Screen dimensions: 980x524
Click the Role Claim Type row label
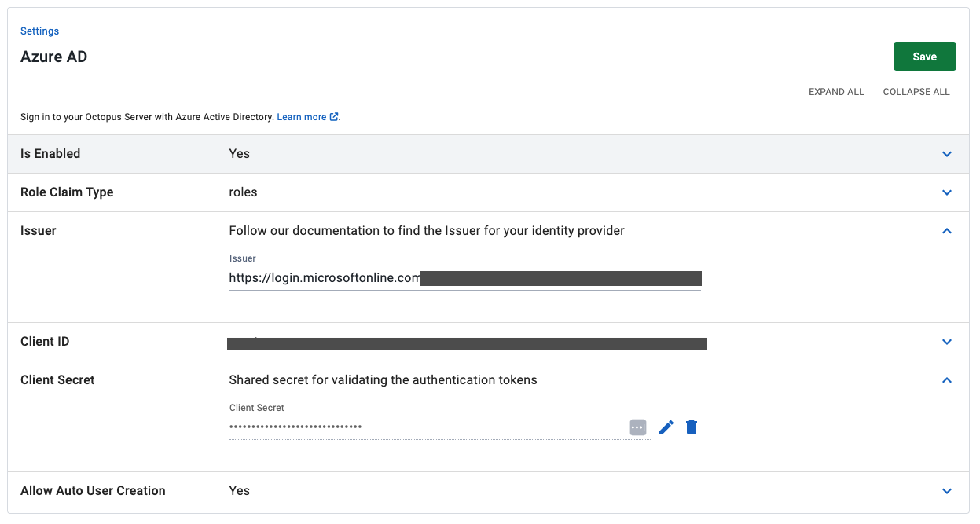[67, 192]
